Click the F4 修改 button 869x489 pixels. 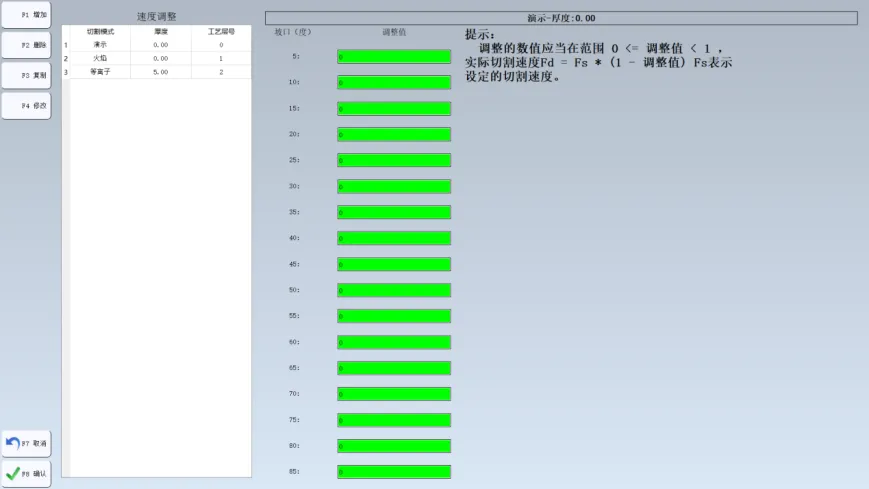click(27, 105)
